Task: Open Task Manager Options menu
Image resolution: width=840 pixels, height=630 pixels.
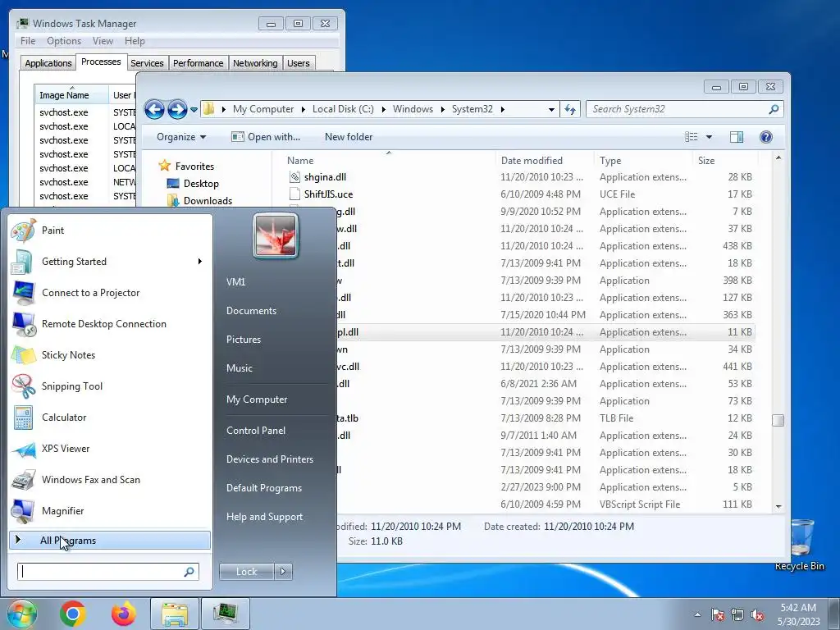Action: tap(64, 41)
